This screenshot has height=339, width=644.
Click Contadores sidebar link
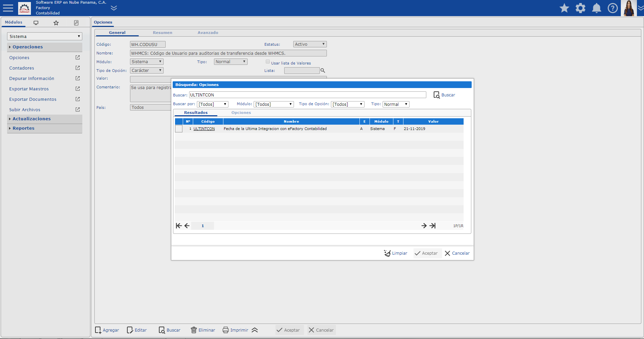click(x=22, y=68)
